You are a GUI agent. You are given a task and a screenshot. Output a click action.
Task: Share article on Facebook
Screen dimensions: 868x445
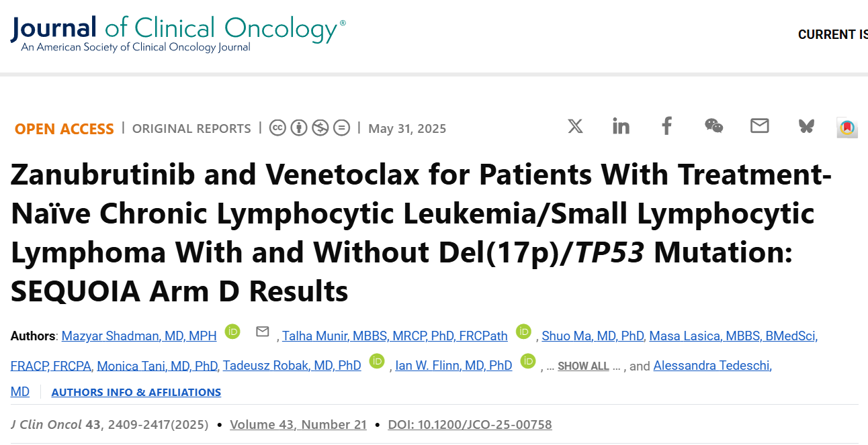pyautogui.click(x=666, y=126)
